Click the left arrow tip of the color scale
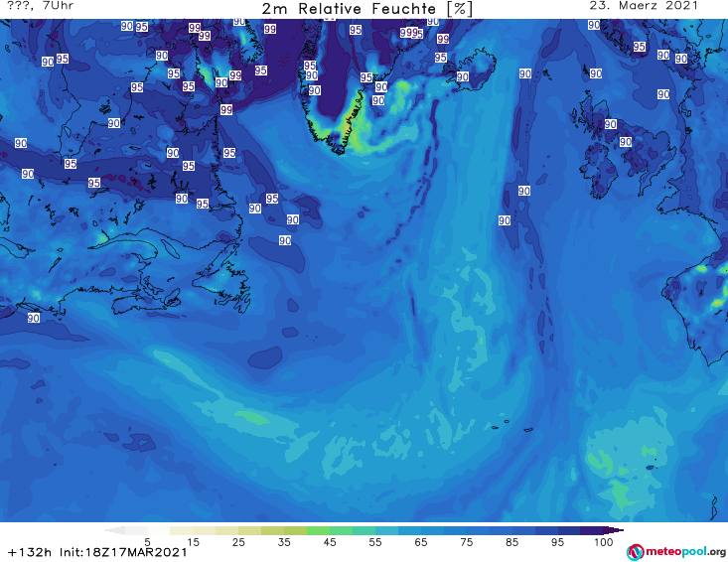Screen dimensions: 728x562 tap(114, 530)
